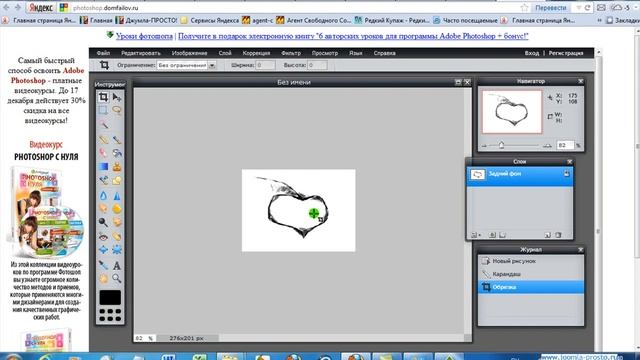Toggle the lock on Задний фон layer
Viewport: 640px width, 360px height.
[567, 173]
